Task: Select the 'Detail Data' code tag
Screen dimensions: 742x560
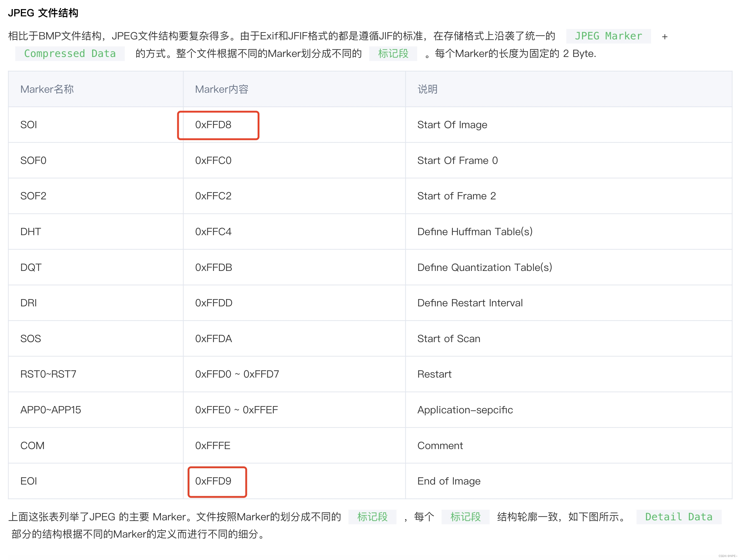Action: 679,517
